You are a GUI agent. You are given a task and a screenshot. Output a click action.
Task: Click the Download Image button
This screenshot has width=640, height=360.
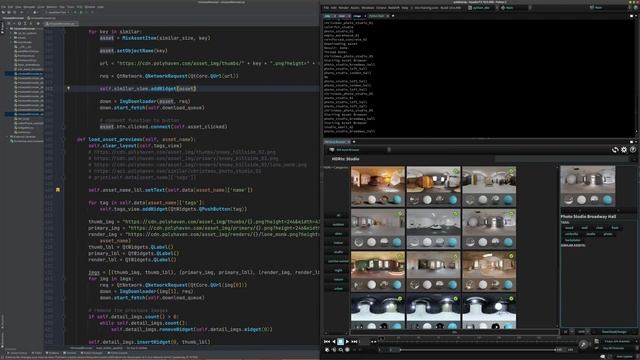(613, 332)
